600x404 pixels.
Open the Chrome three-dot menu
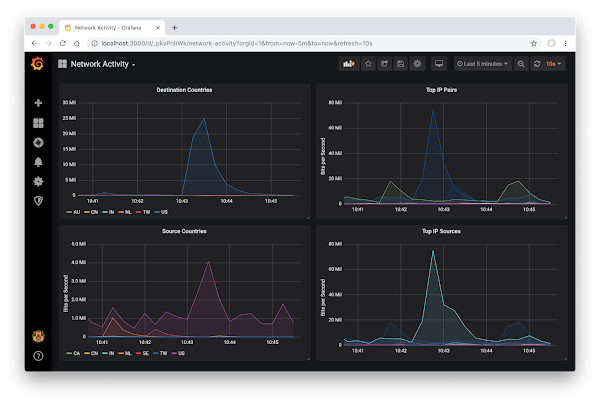tap(565, 43)
